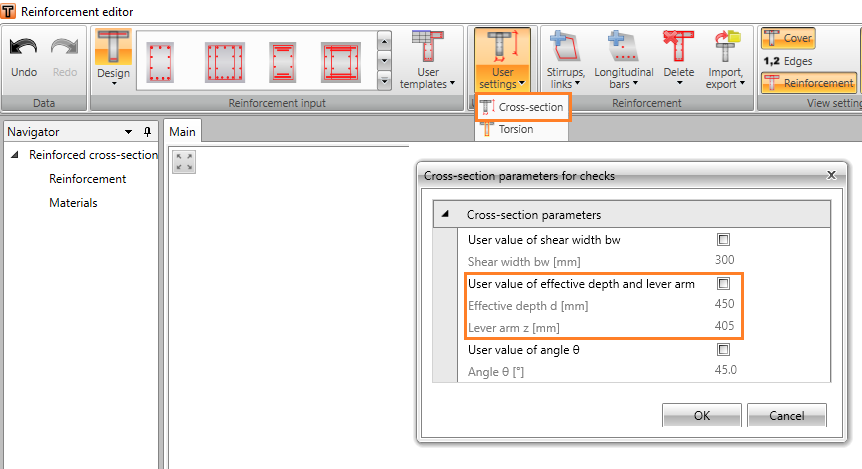Collapse Reinforced cross-section tree node
862x469 pixels.
pos(15,155)
